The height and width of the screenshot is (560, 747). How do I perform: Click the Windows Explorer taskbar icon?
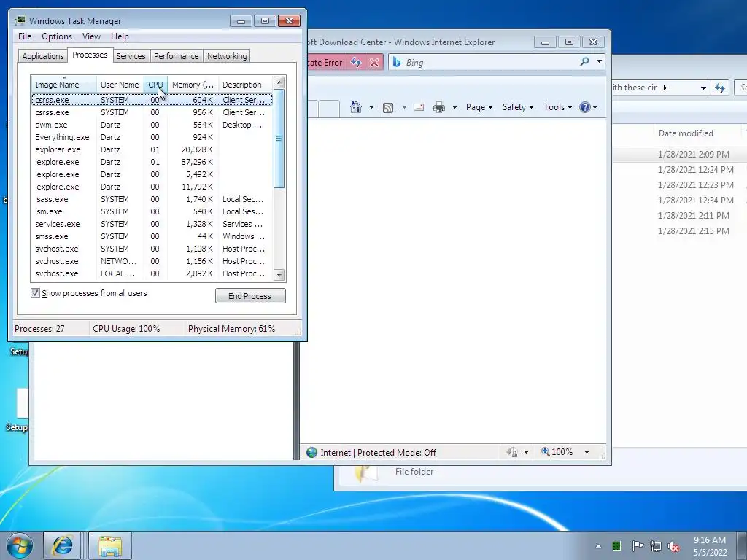[110, 545]
